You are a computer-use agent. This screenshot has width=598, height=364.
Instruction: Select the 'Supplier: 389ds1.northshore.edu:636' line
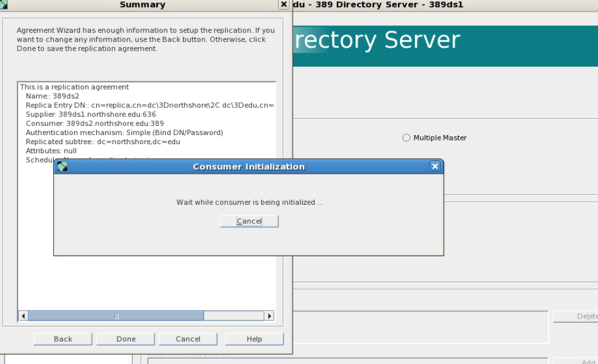91,114
